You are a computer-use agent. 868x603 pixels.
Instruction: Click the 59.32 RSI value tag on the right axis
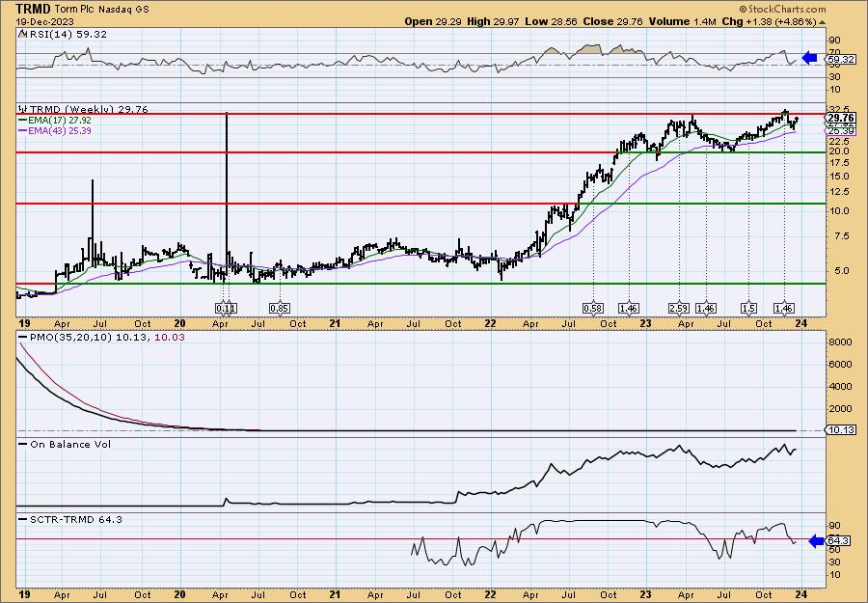point(841,59)
